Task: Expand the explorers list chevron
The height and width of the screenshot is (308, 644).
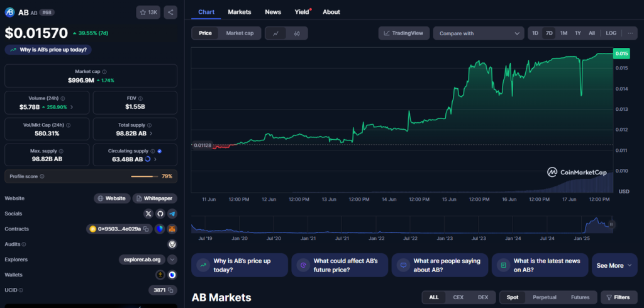Action: tap(172, 260)
